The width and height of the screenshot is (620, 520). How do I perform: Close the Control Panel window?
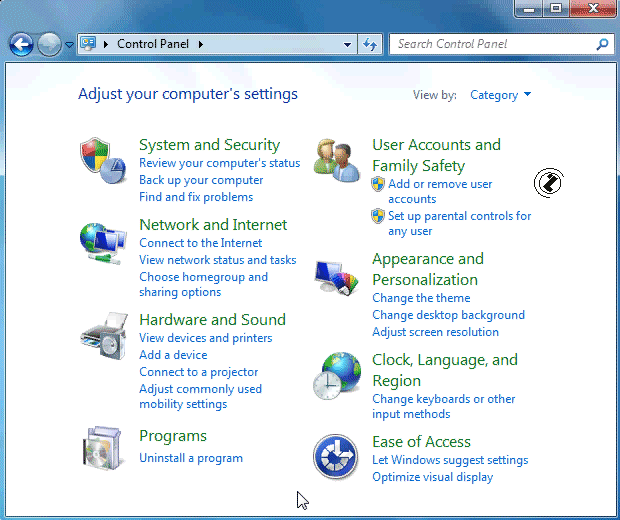[593, 9]
